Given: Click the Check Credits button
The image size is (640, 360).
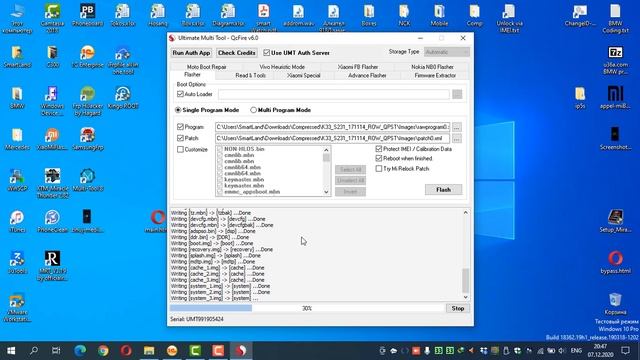Looking at the screenshot, I should point(237,53).
